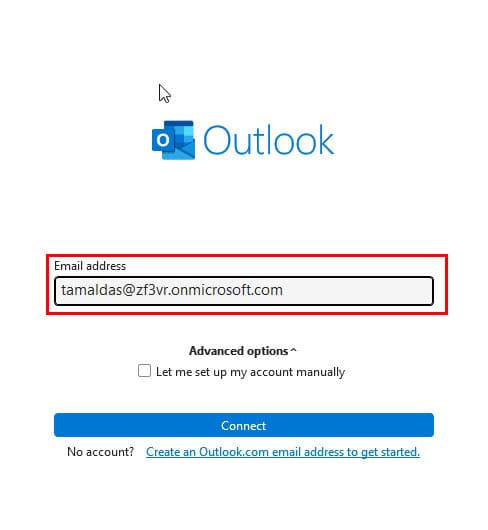Click the caret icon beside Advanced options

[293, 351]
